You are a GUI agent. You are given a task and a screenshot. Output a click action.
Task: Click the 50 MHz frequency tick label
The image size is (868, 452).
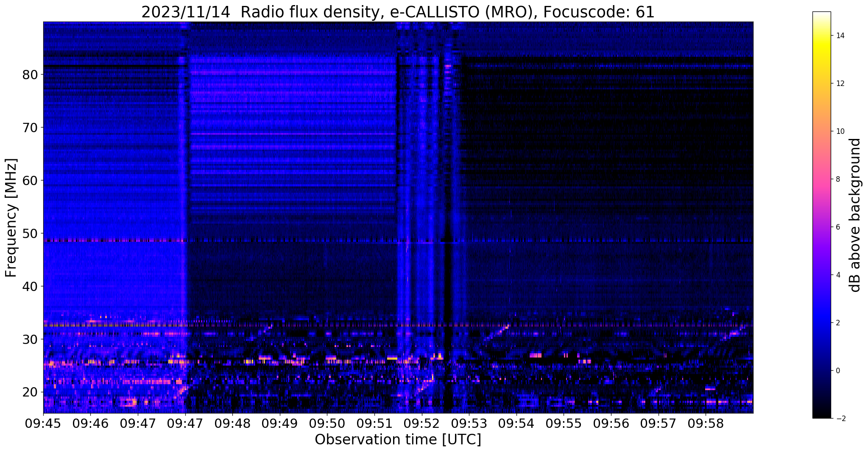pyautogui.click(x=30, y=233)
